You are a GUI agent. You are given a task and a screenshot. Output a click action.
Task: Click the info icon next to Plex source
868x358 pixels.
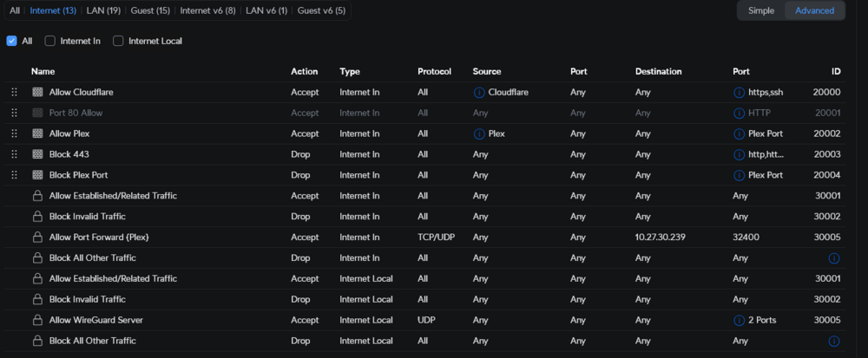pyautogui.click(x=479, y=133)
